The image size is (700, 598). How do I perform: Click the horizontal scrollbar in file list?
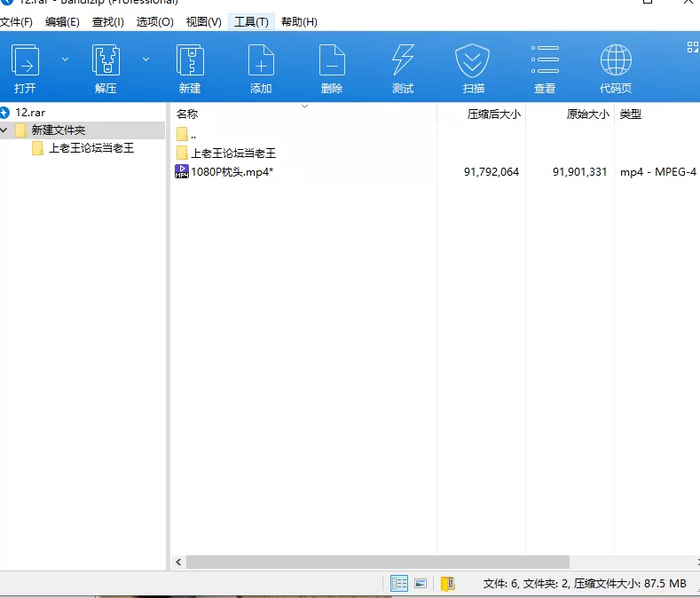click(377, 562)
